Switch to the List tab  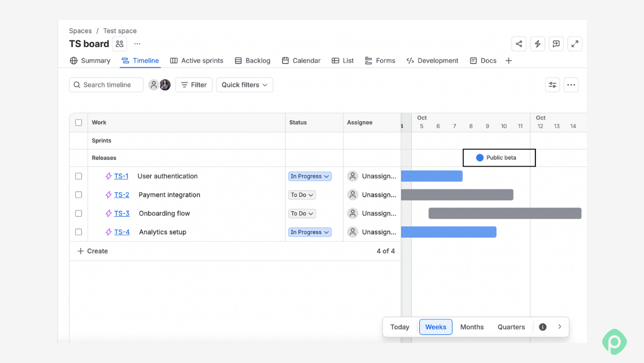(x=343, y=61)
